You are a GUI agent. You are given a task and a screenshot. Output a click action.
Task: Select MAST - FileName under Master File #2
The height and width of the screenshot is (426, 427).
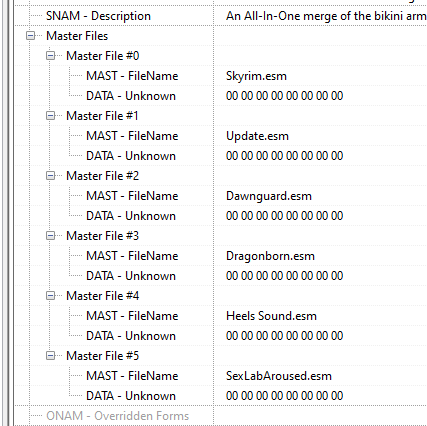pyautogui.click(x=132, y=196)
